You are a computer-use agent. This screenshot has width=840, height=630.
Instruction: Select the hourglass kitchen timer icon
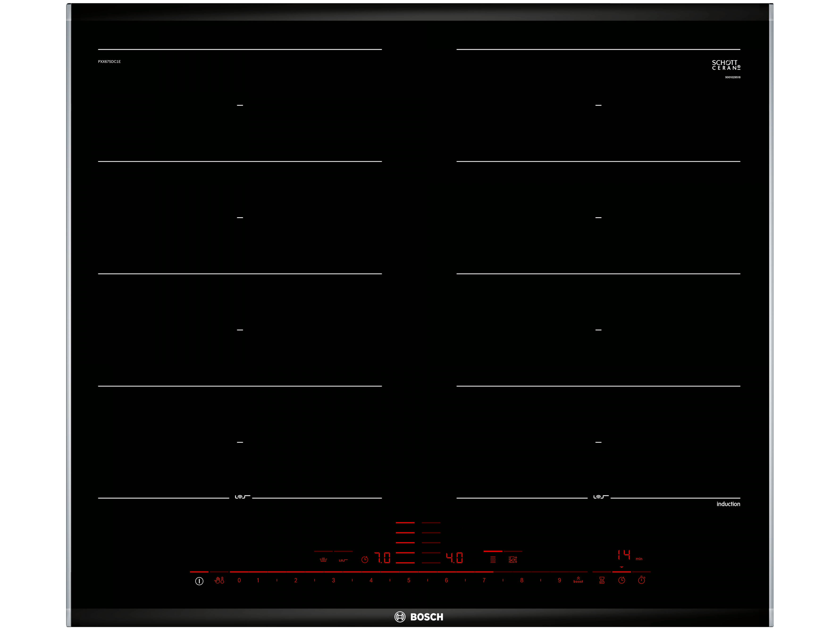coord(601,580)
